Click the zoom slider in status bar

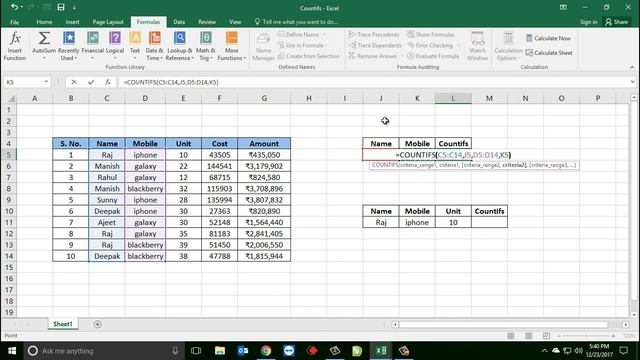click(586, 336)
